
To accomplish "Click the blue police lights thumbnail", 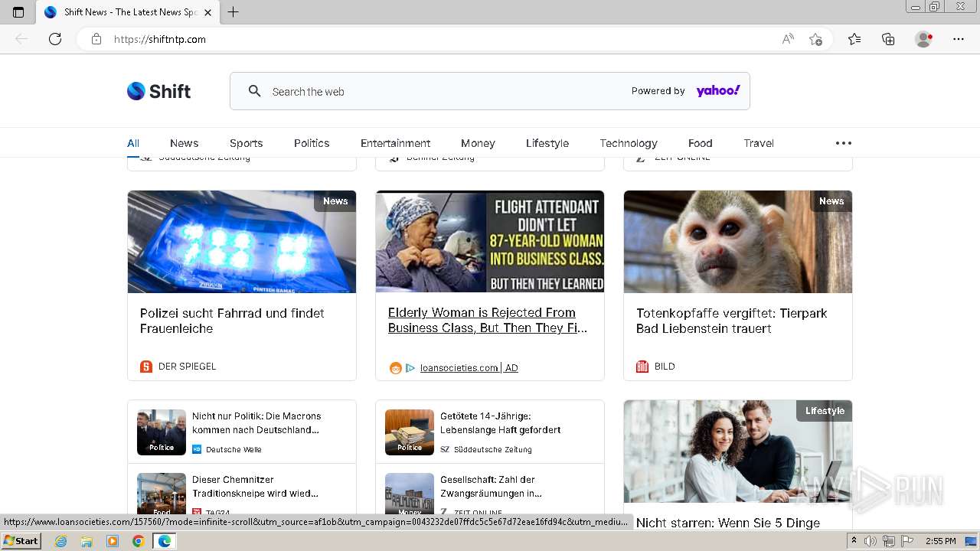I will tap(242, 242).
